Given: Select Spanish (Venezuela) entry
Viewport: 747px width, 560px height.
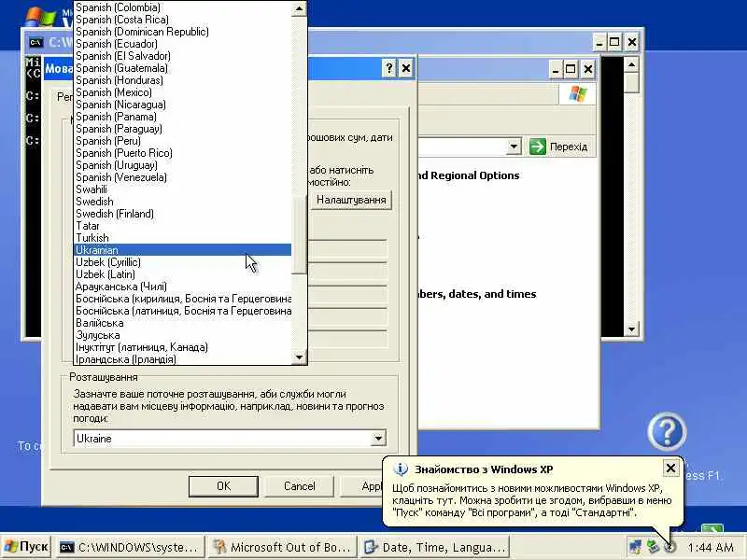Looking at the screenshot, I should click(183, 177).
